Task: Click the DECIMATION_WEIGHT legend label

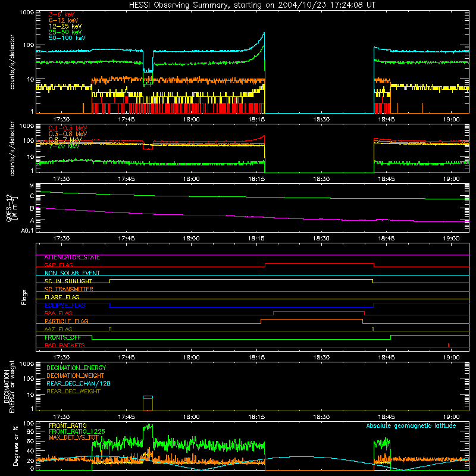Action: click(x=76, y=376)
